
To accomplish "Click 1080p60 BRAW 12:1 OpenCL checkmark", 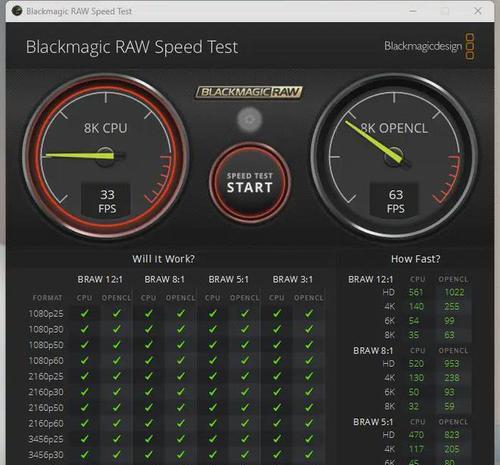I will click(117, 360).
